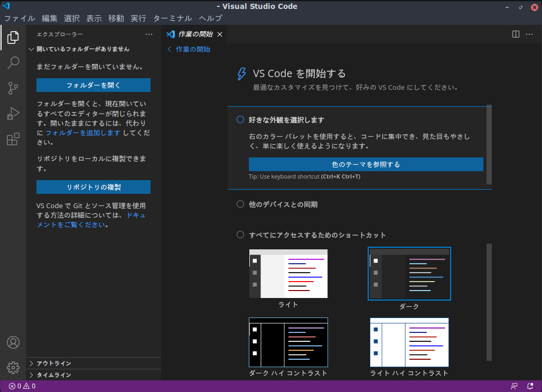Screen dimensions: 542x392
Task: Follow the フォルダーを追加します link
Action: click(83, 133)
